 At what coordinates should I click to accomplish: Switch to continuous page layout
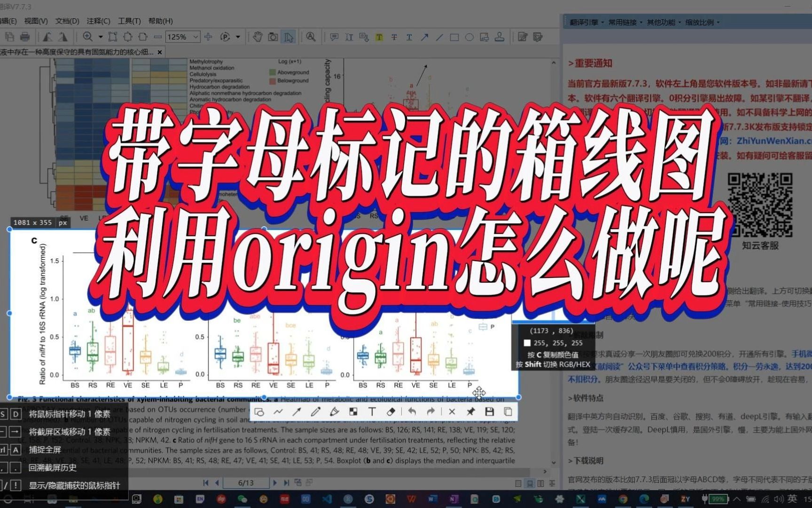tap(530, 483)
